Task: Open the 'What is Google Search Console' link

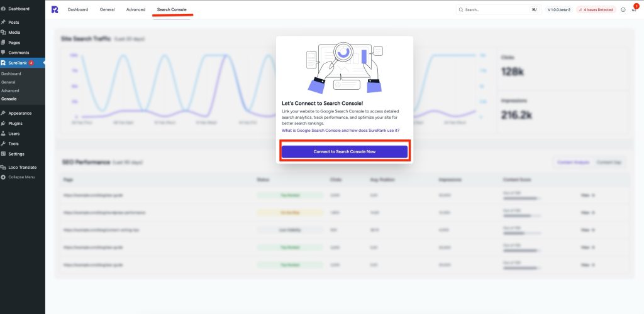Action: coord(340,131)
